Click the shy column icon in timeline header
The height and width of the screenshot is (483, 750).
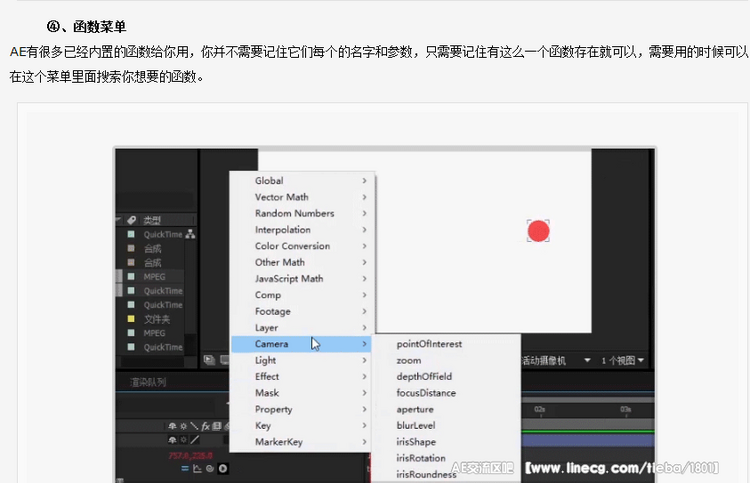click(x=172, y=426)
